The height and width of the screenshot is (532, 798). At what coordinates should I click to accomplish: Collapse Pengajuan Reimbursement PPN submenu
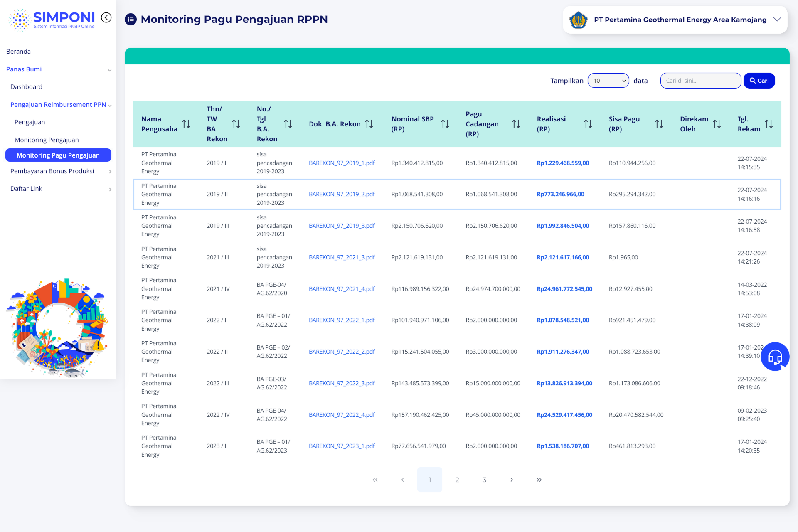point(110,106)
